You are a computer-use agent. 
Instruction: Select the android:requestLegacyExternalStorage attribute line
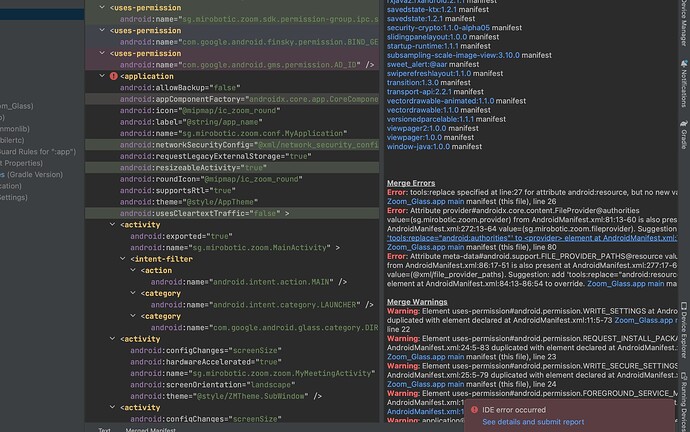tap(216, 156)
